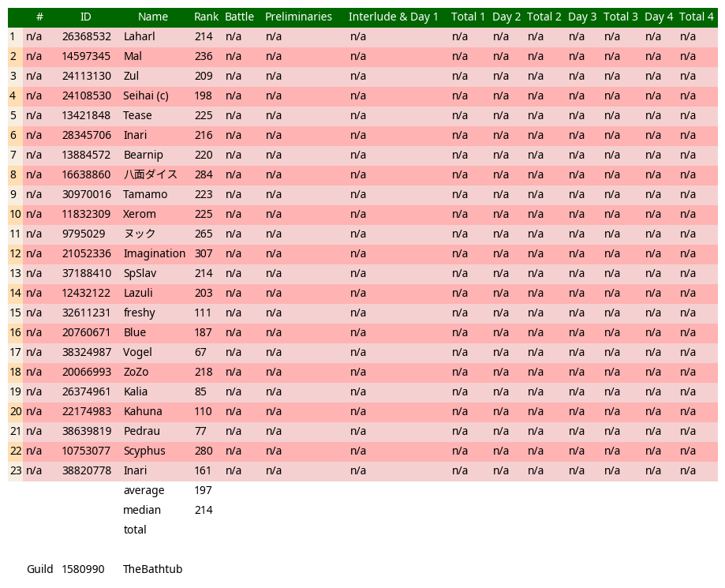725x588 pixels.
Task: Click rank value 85 for Kalia
Action: (200, 391)
